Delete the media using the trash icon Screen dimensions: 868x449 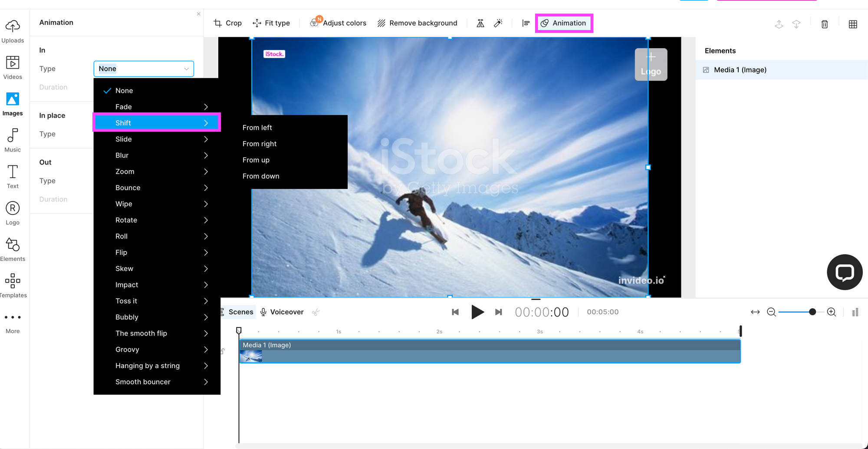824,24
